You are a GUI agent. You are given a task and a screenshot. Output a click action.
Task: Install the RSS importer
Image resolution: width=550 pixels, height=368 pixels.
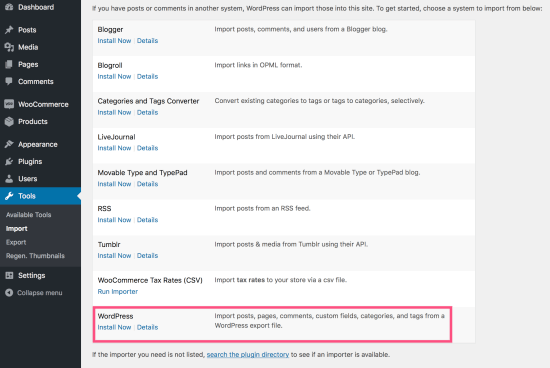[x=114, y=220]
